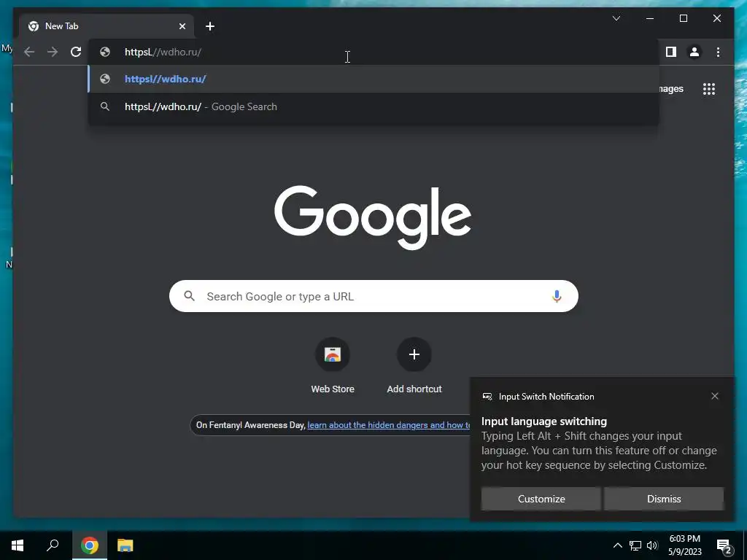
Task: Open a new tab with plus button
Action: (x=210, y=26)
